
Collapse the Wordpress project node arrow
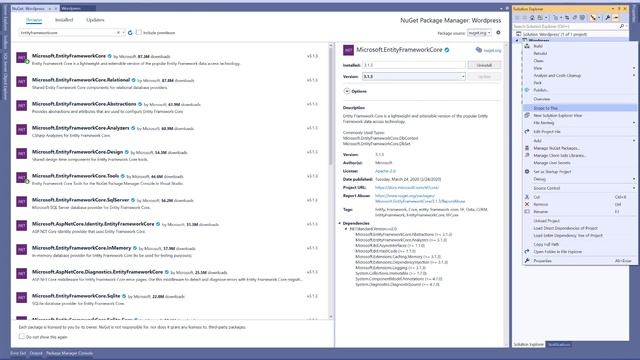coord(517,40)
